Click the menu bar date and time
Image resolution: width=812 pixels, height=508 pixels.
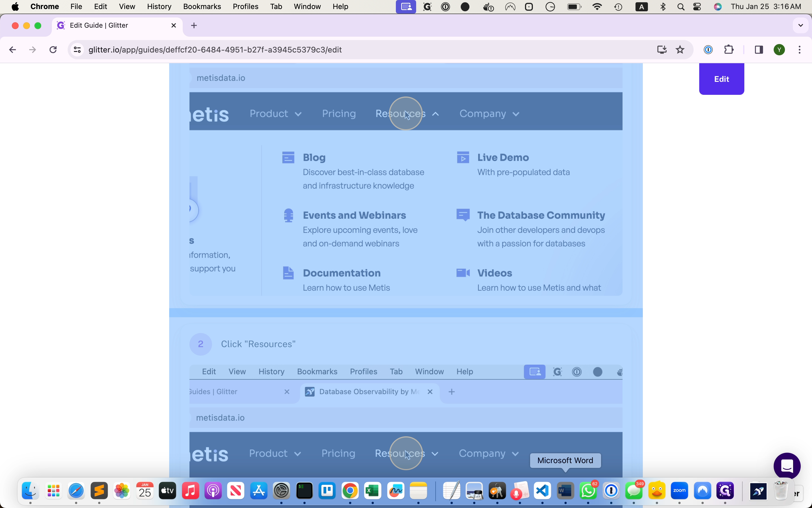click(x=766, y=7)
